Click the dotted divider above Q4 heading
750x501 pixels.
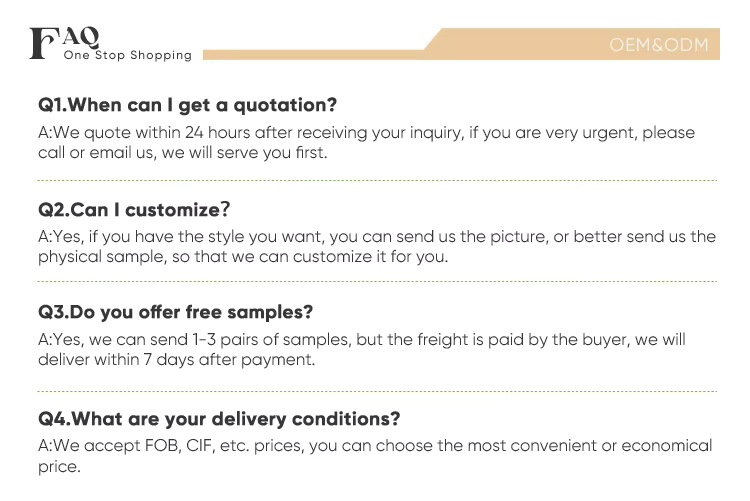tap(377, 390)
